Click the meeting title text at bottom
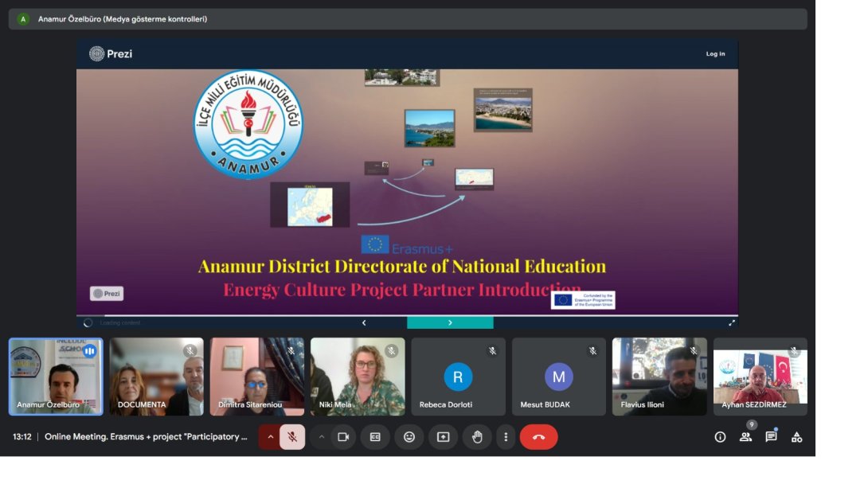This screenshot has width=868, height=488. (146, 437)
